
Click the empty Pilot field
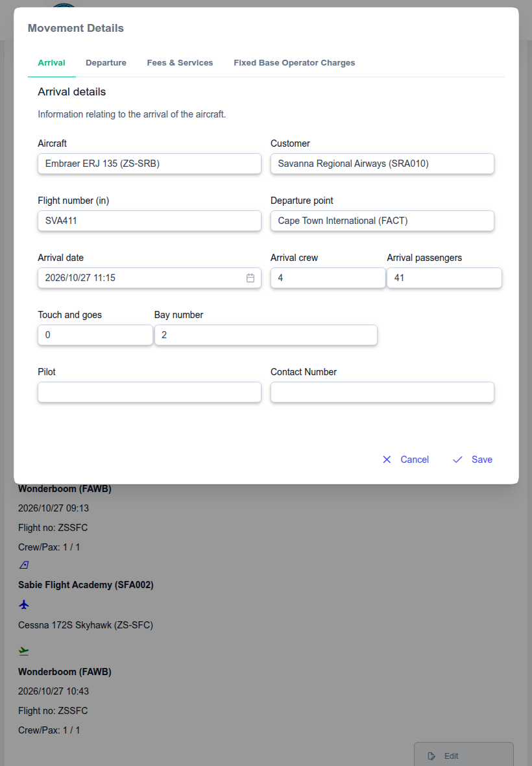[x=149, y=392]
